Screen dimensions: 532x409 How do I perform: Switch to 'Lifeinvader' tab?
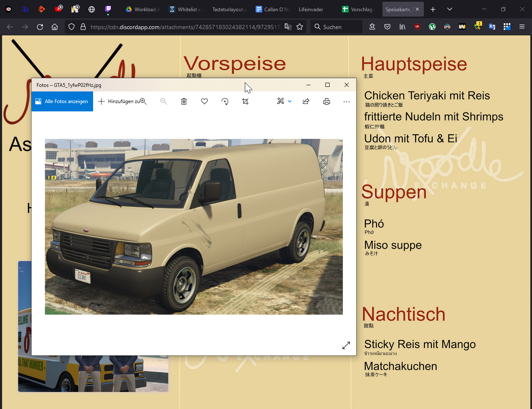tap(315, 9)
